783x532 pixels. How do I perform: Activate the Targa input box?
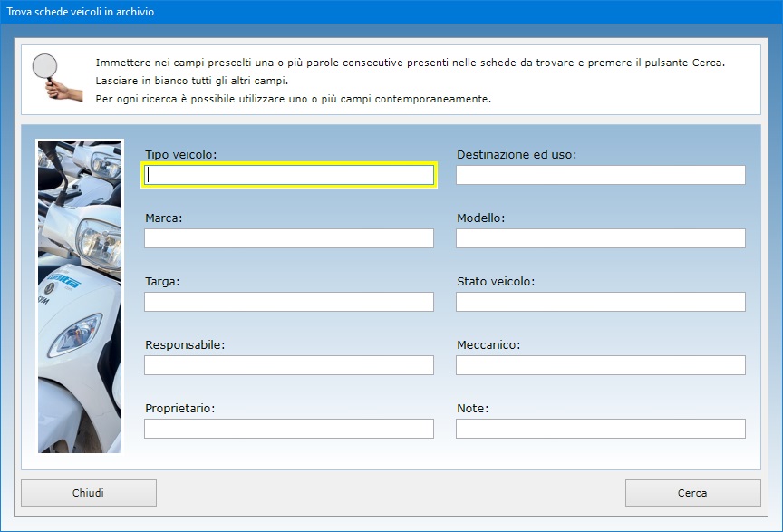pos(289,302)
